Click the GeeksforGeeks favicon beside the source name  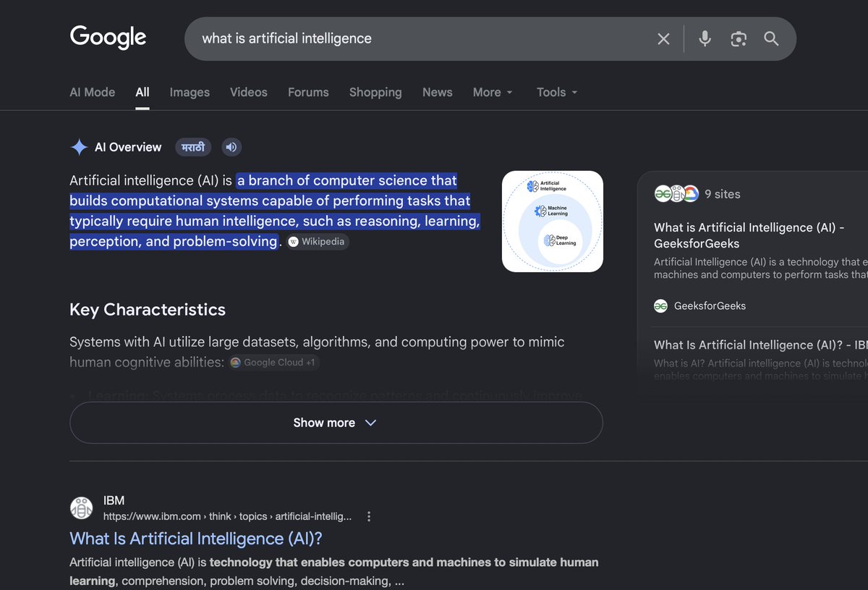(x=660, y=305)
